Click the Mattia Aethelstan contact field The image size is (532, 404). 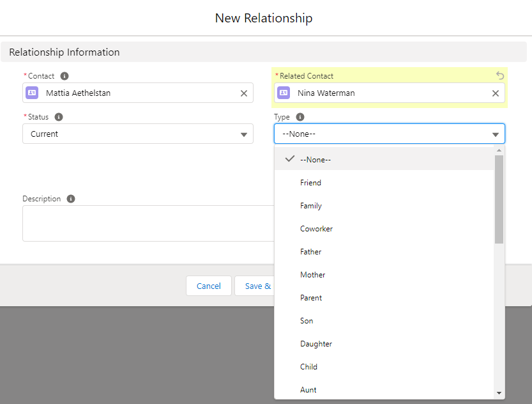pyautogui.click(x=138, y=93)
